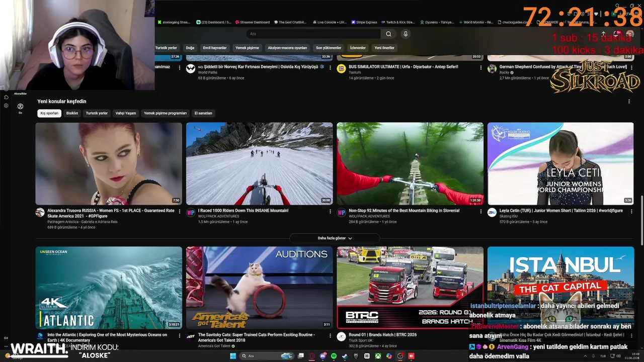Open Windows Start menu
The image size is (644, 362).
pyautogui.click(x=233, y=356)
